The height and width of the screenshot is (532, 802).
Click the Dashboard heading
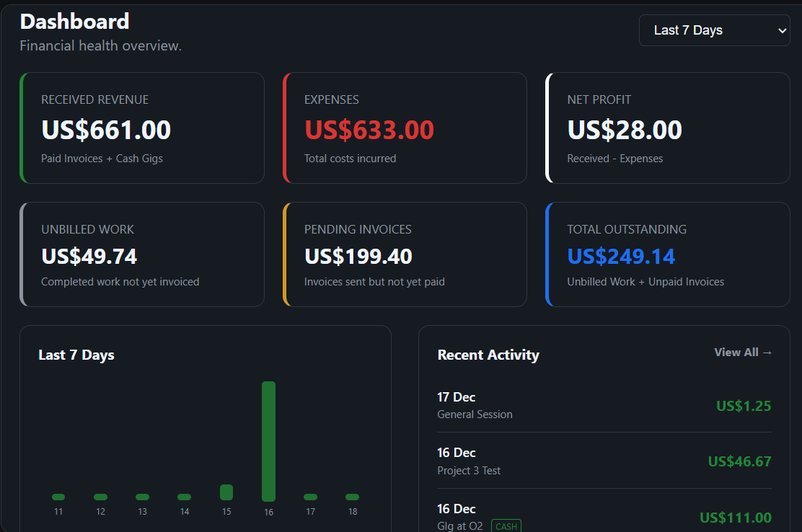74,22
